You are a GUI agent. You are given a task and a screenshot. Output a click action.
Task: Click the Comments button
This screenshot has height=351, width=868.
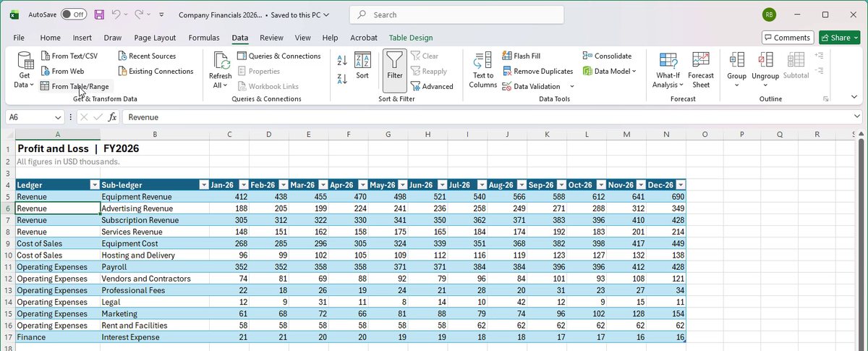pyautogui.click(x=786, y=38)
